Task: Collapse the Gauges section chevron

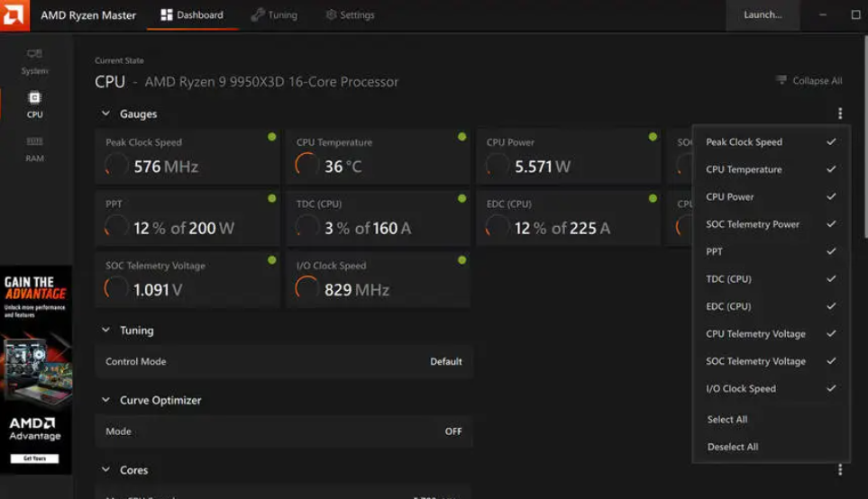Action: pos(105,114)
